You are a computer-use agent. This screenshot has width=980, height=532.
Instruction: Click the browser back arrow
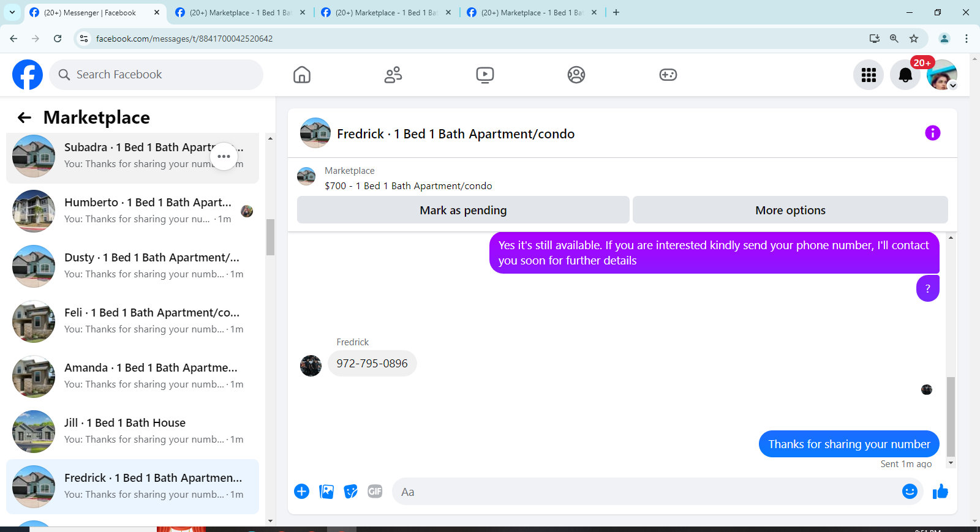[x=13, y=39]
